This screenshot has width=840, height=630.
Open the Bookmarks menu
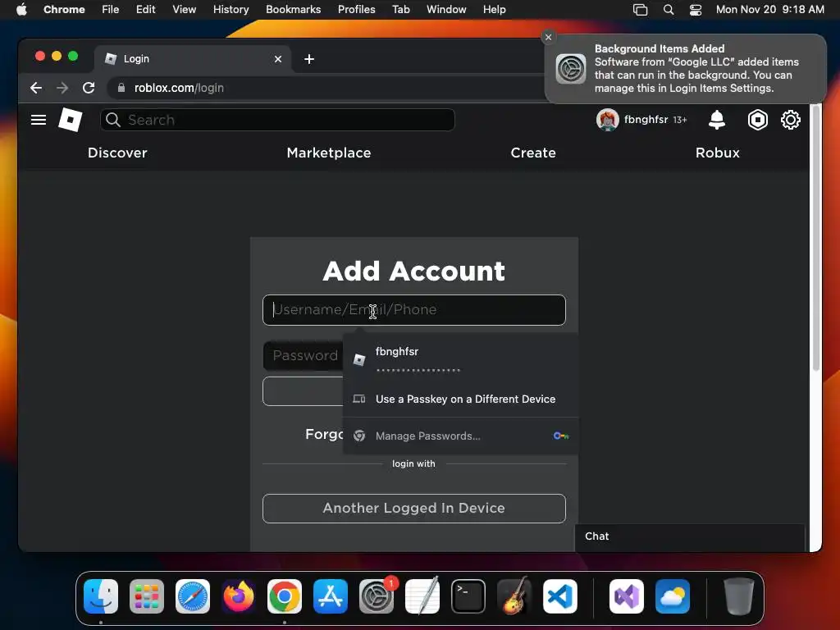294,10
